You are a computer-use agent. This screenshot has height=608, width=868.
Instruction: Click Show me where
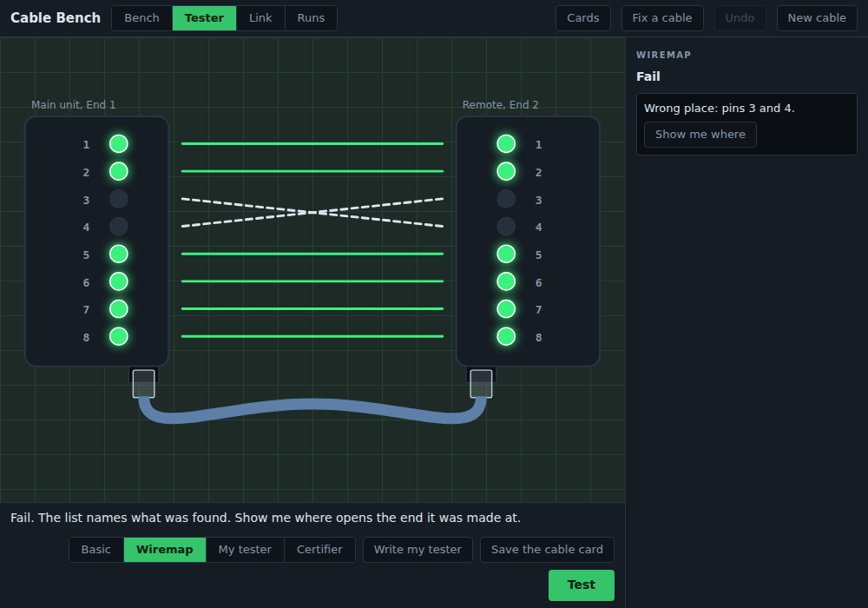click(700, 135)
